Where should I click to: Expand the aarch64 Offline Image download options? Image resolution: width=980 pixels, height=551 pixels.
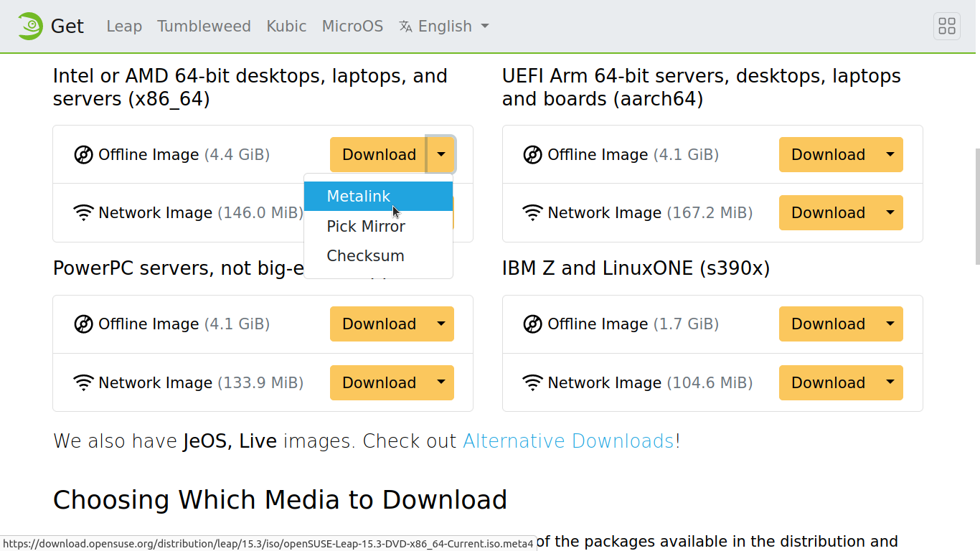890,155
